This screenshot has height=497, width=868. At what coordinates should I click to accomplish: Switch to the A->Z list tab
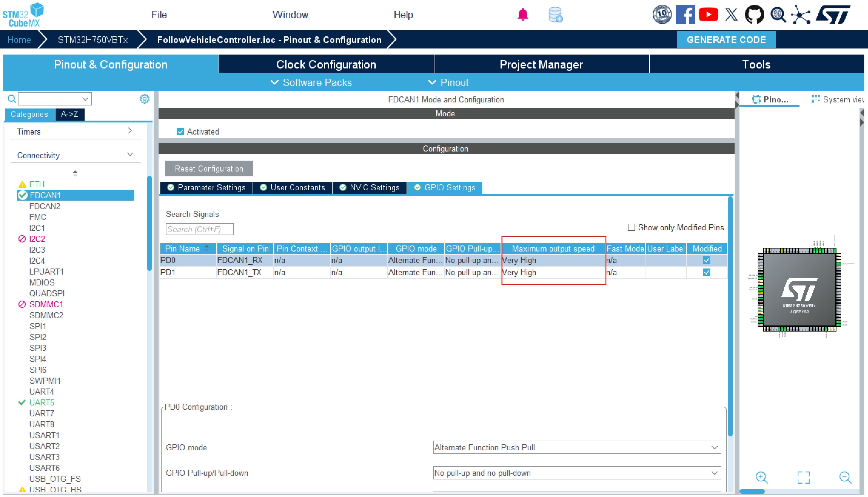69,114
